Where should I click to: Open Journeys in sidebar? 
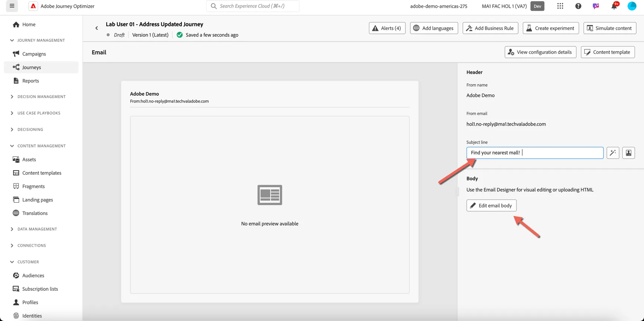click(x=41, y=67)
